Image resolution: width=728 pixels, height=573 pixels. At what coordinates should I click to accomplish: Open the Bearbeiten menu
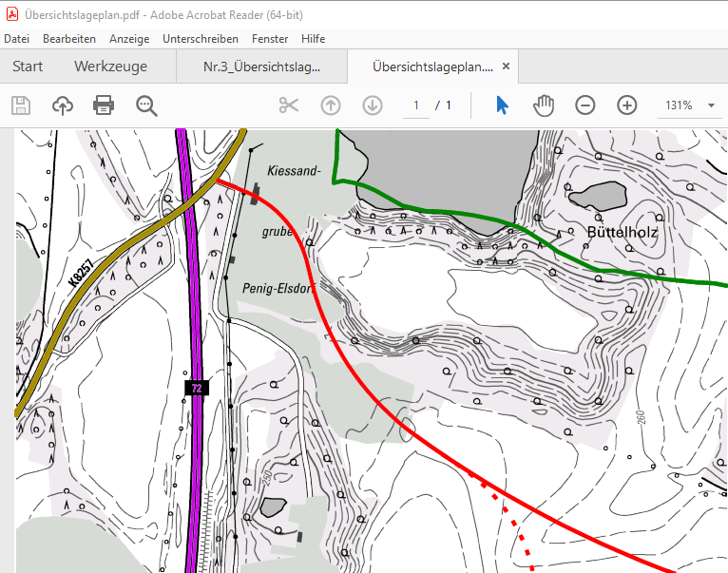(x=69, y=39)
